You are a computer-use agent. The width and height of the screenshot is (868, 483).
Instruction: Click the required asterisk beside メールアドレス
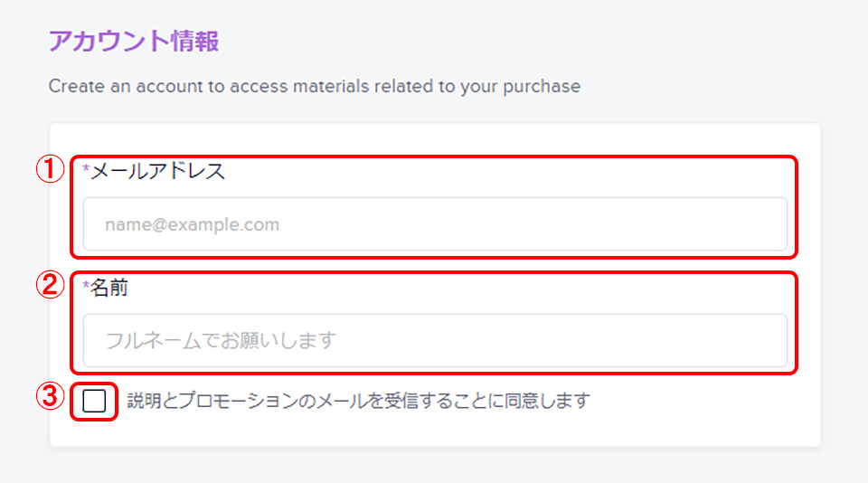[x=86, y=168]
